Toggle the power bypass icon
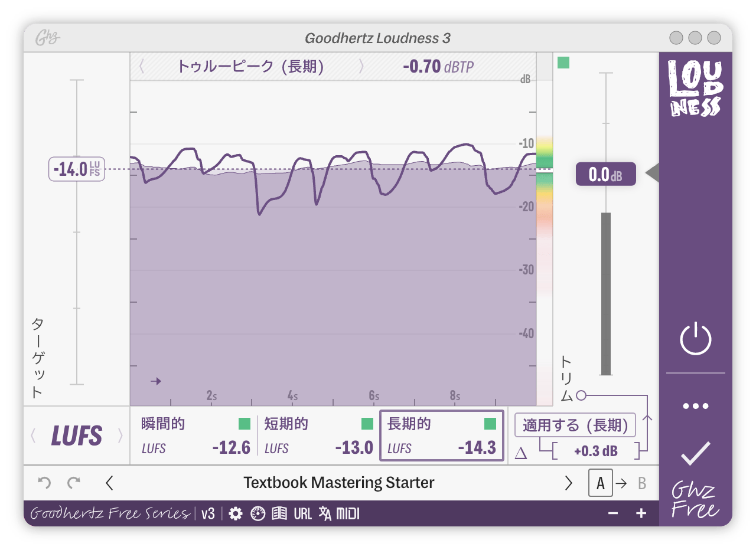Viewport: 756px width, 550px height. (696, 339)
